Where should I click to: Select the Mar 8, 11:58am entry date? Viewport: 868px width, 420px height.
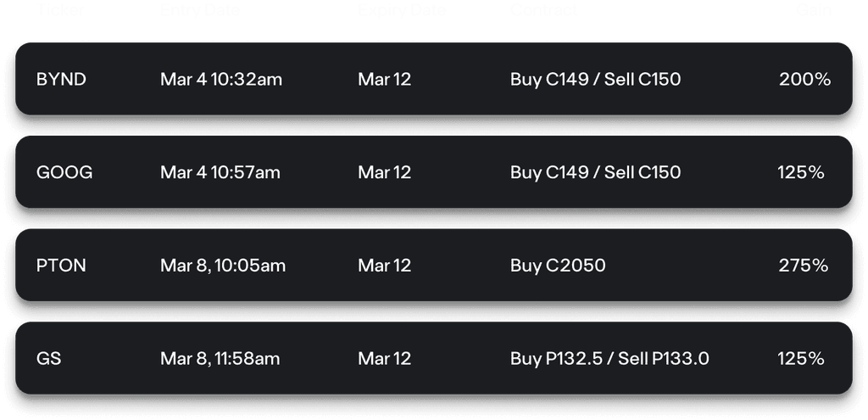click(x=220, y=359)
